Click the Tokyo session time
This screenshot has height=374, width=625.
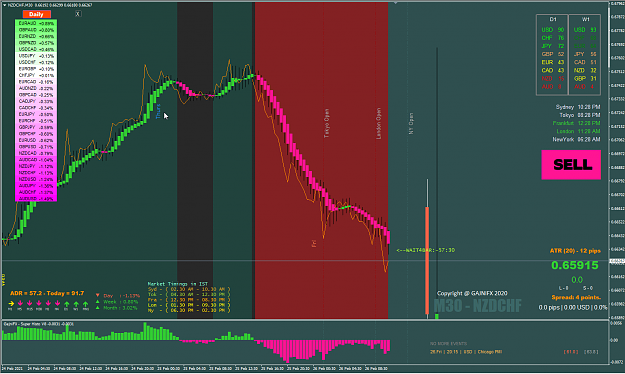[580, 115]
